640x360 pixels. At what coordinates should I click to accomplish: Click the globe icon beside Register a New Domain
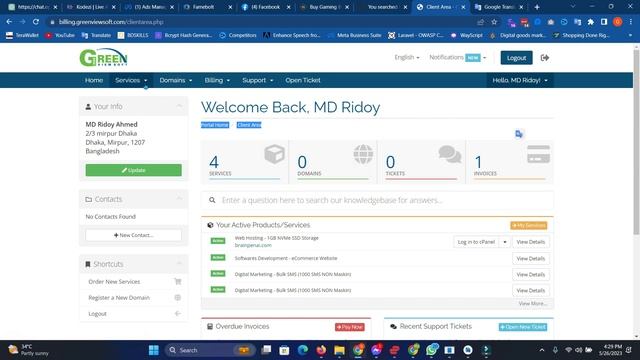(178, 298)
